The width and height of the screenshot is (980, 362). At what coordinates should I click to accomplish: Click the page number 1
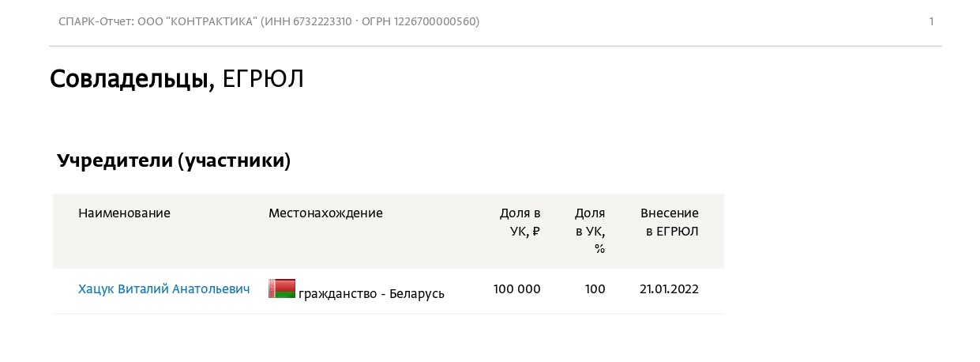click(x=931, y=21)
